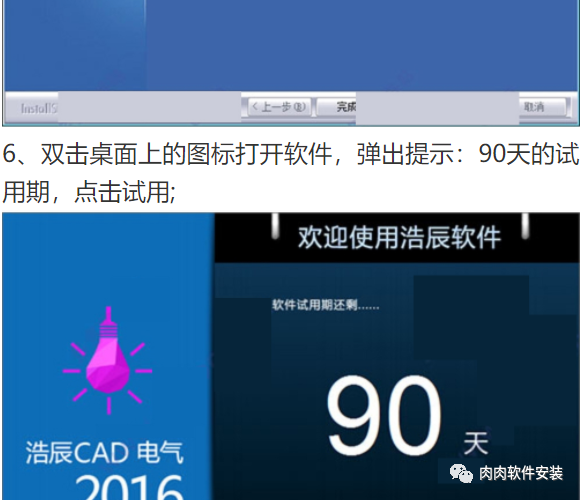Click the 上一步 back button in installer
582x500 pixels.
279,107
